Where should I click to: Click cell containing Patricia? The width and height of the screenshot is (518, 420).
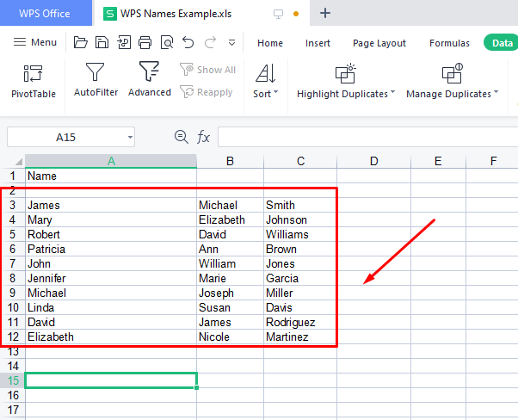tap(111, 249)
